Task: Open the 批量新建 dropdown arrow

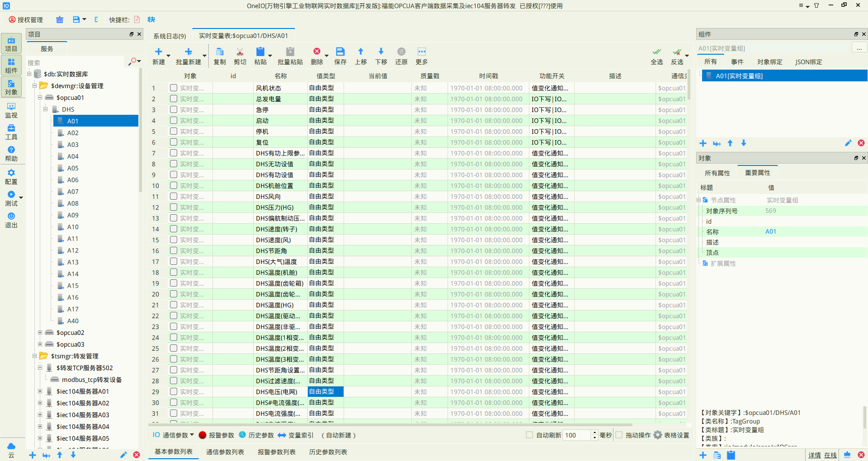Action: [204, 56]
